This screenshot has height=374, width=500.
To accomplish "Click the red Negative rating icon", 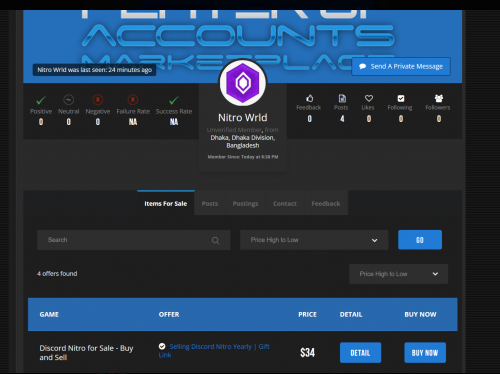I will click(98, 100).
